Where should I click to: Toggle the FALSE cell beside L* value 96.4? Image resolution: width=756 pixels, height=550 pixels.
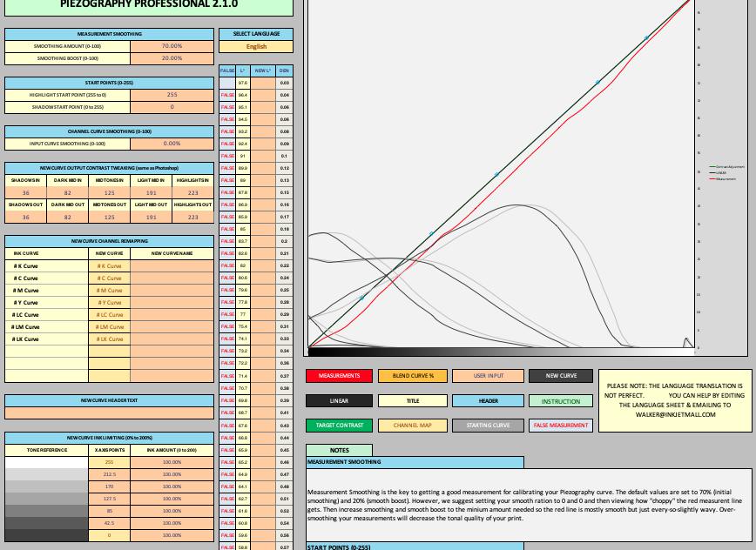(227, 95)
